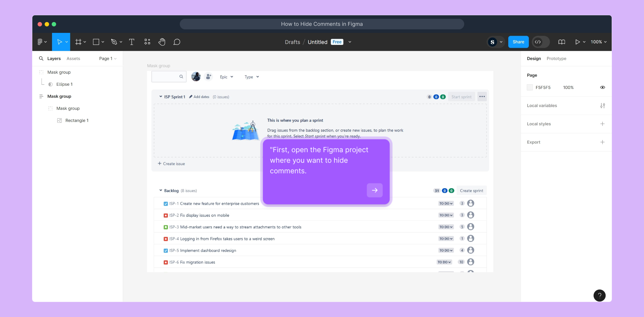This screenshot has height=317, width=644.
Task: Select the Comment tool
Action: tap(177, 42)
